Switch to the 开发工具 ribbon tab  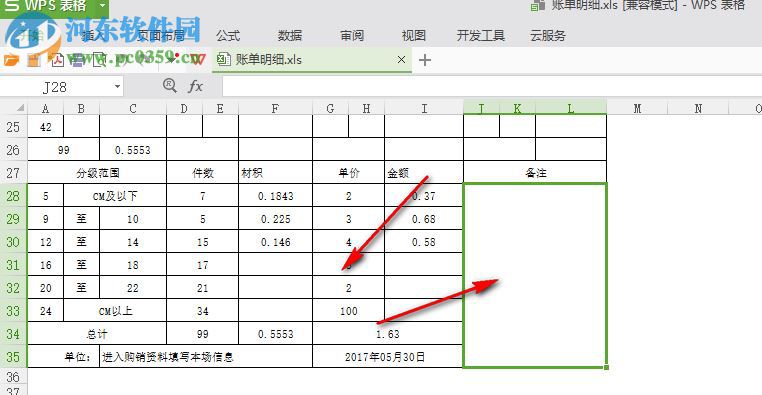[x=481, y=35]
